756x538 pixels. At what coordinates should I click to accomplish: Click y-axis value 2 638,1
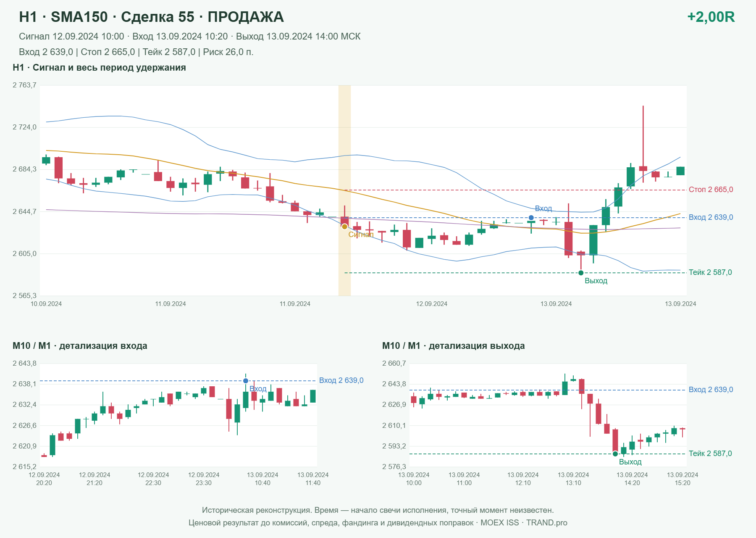click(24, 384)
